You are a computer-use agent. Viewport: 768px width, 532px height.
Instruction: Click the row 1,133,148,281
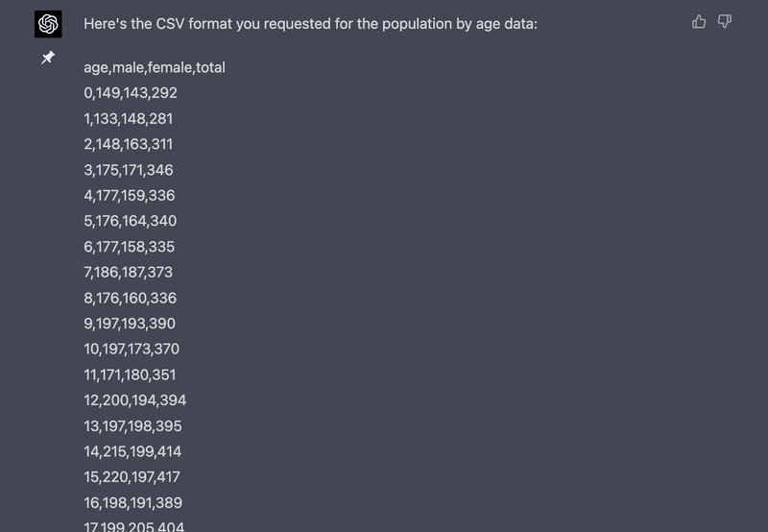point(129,118)
